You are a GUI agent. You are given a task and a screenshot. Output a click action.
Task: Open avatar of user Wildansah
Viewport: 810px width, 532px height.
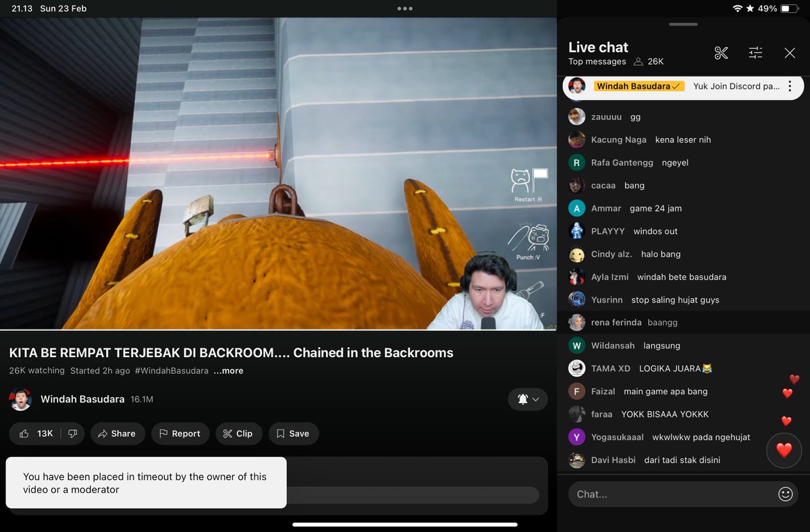(x=576, y=346)
